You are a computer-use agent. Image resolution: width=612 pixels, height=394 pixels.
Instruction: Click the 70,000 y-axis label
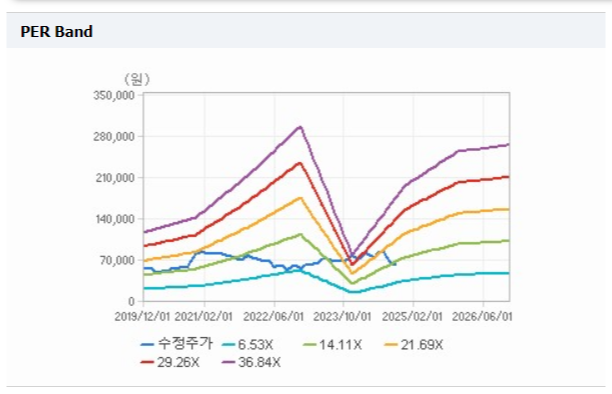pyautogui.click(x=117, y=260)
